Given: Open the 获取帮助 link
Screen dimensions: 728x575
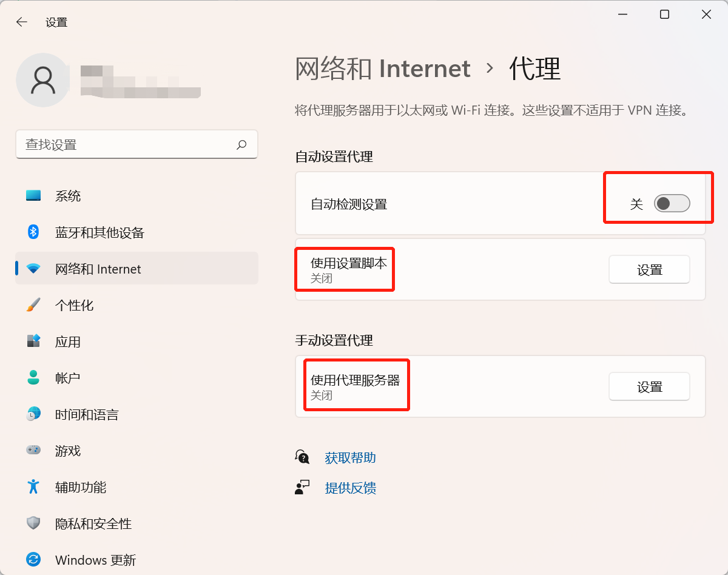Looking at the screenshot, I should (351, 457).
